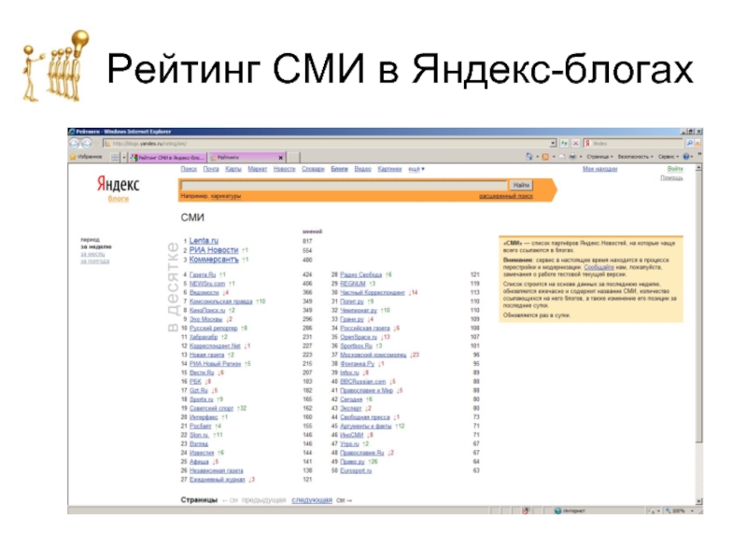This screenshot has height=560, width=747.
Task: Open РИА Новости ranking link
Action: [214, 250]
